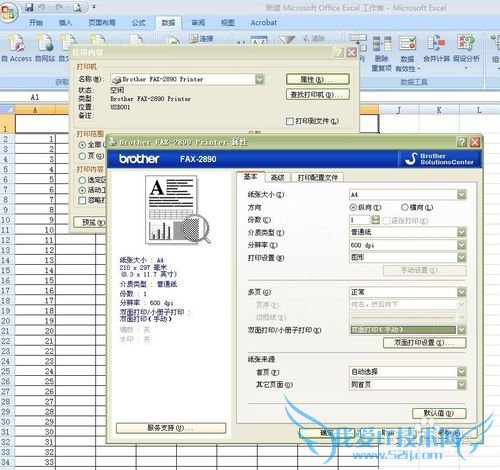
Task: Open the 介质类型 普通纸 dropdown
Action: pos(462,232)
